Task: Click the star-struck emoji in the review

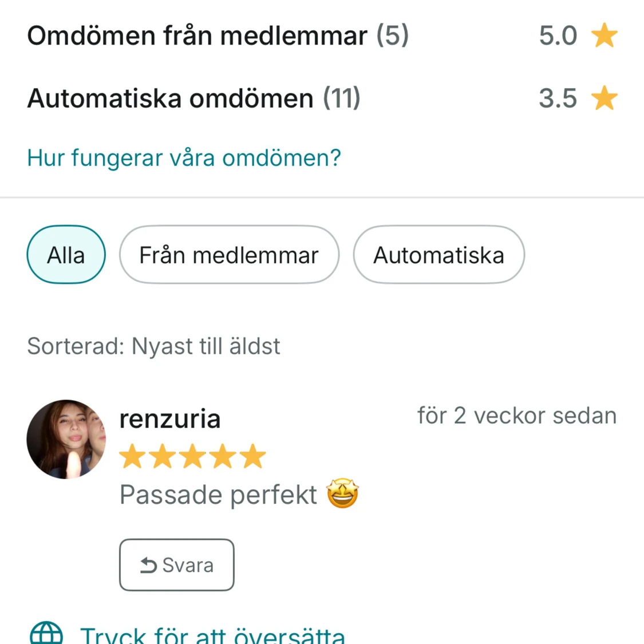Action: (x=342, y=494)
